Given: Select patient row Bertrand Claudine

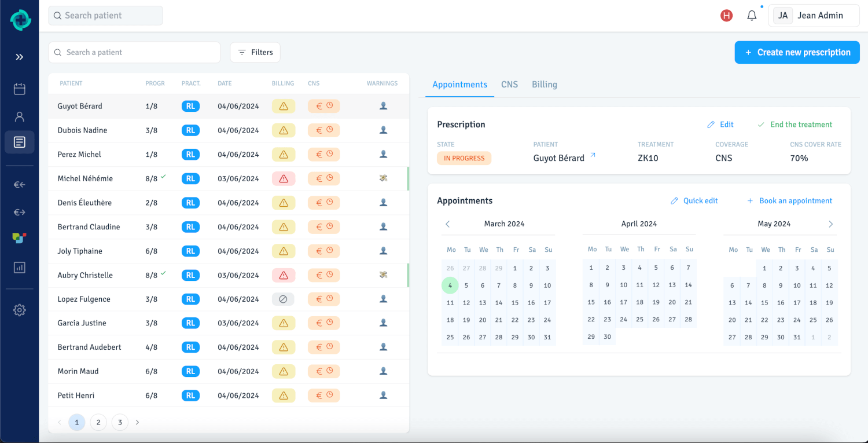Looking at the screenshot, I should 229,227.
